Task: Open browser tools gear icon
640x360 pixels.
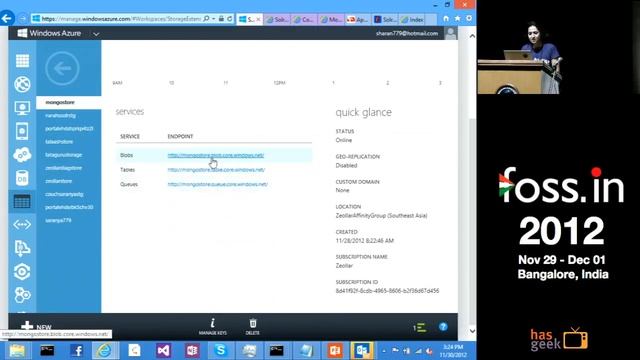Action: click(469, 19)
